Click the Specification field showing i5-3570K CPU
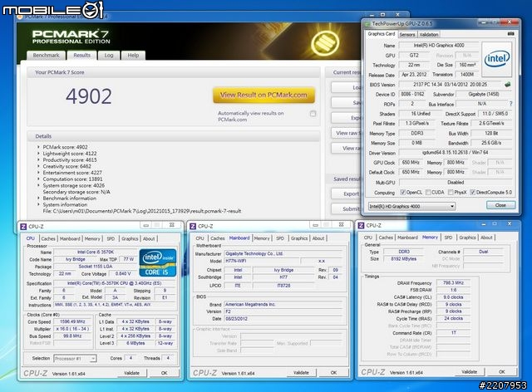 115,283
